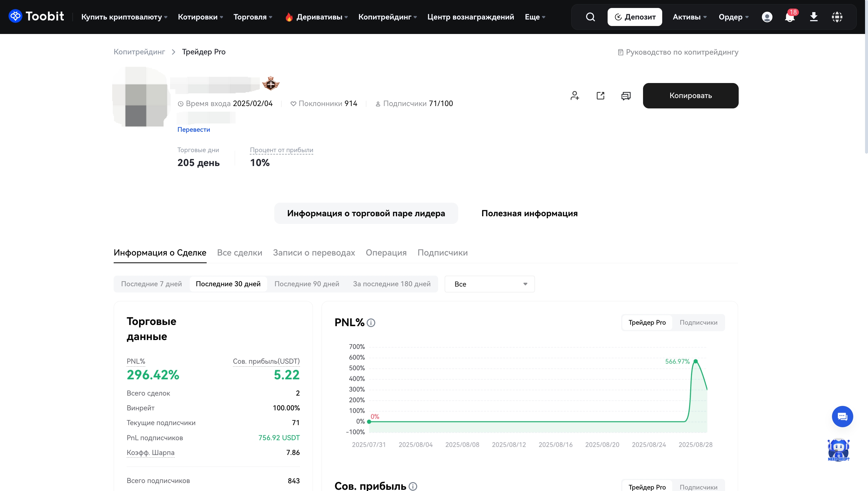Click the Перевести translate link
The width and height of the screenshot is (868, 491).
click(193, 129)
